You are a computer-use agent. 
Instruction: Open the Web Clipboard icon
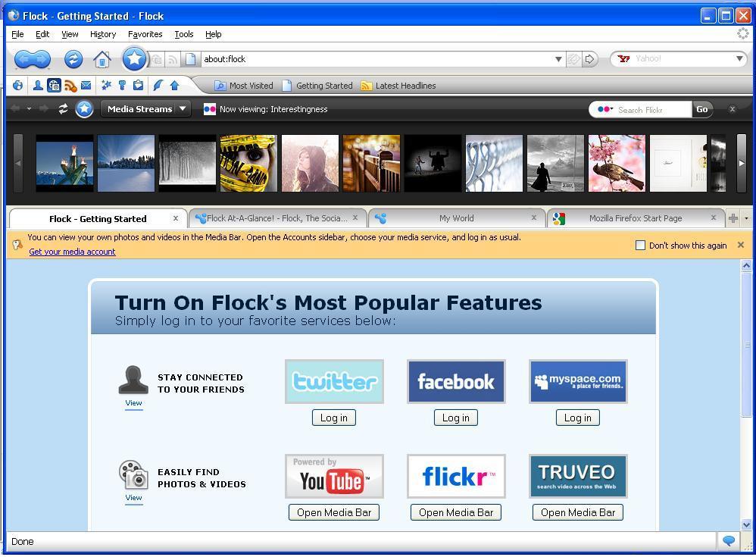(x=137, y=86)
